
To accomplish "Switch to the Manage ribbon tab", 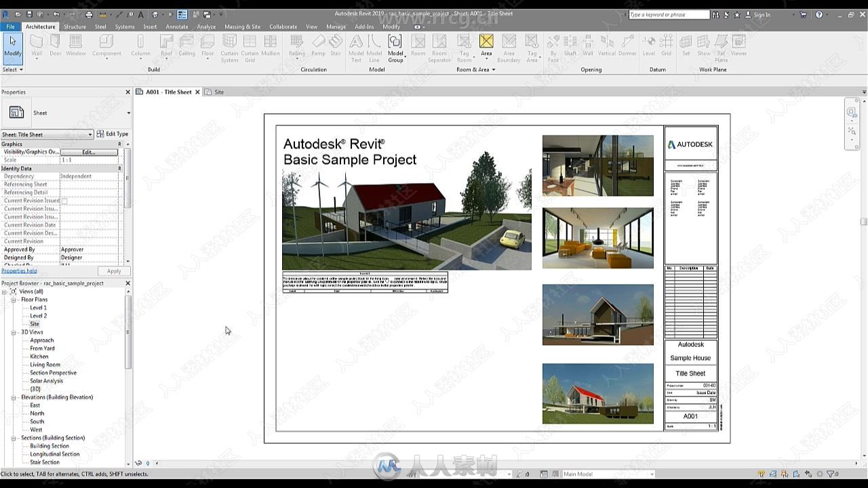I will point(336,26).
